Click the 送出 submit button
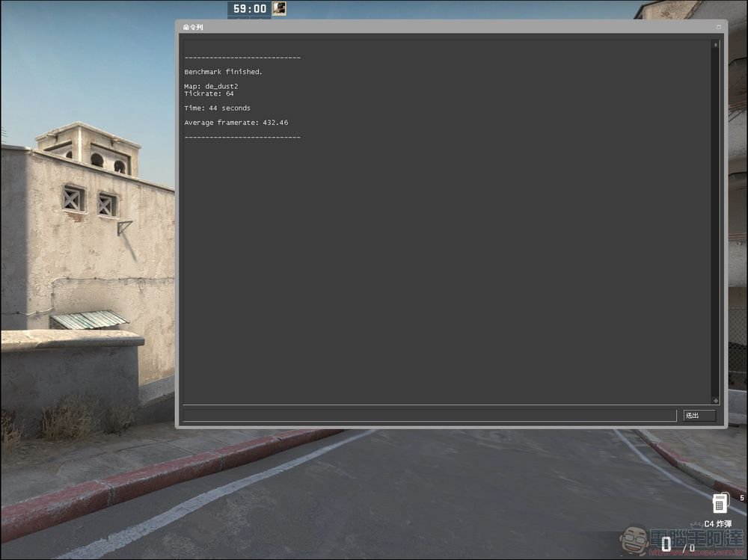 [x=699, y=416]
